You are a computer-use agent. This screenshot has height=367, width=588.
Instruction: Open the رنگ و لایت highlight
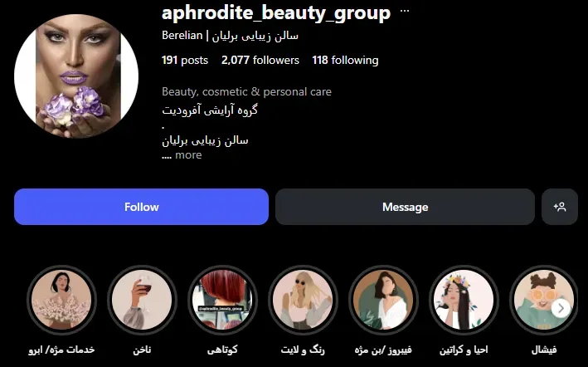(x=303, y=300)
